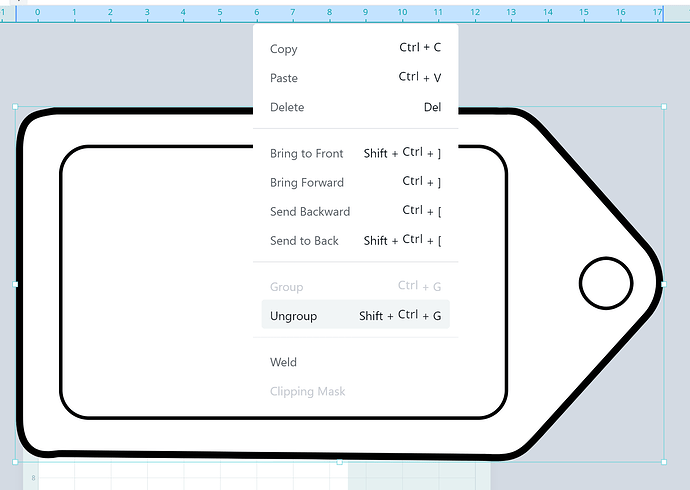
Task: Click the bottom-right selection handle
Action: pyautogui.click(x=664, y=462)
